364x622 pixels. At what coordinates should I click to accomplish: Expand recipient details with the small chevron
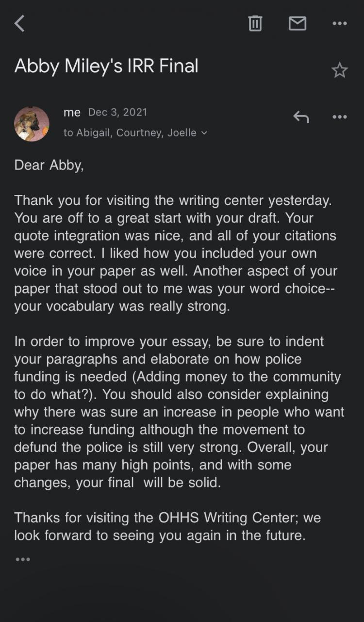coord(204,133)
